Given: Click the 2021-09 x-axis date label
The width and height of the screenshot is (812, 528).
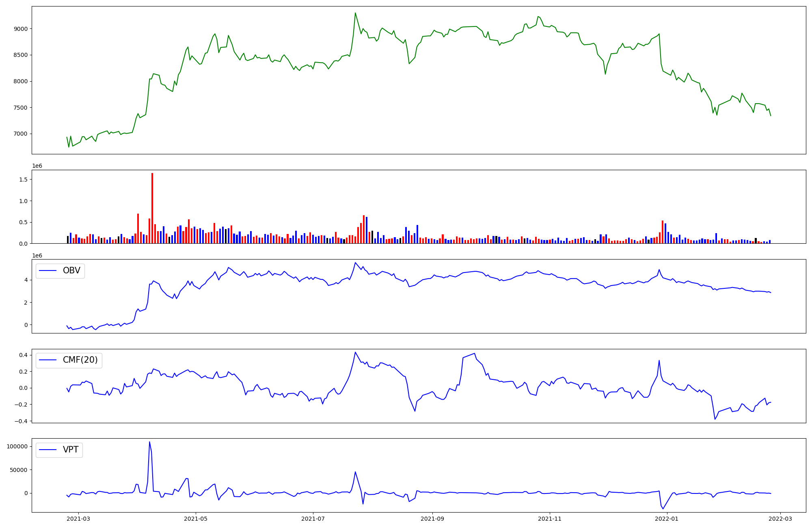Looking at the screenshot, I should [x=432, y=519].
